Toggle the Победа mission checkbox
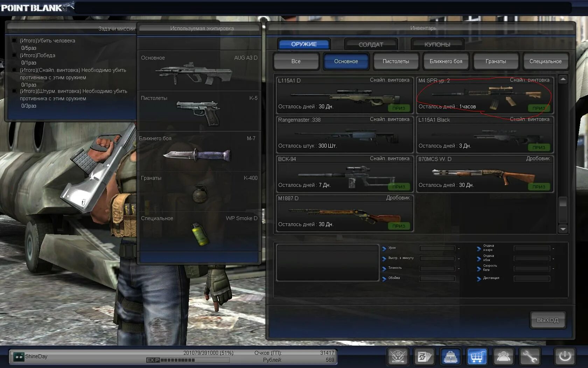 coord(14,55)
